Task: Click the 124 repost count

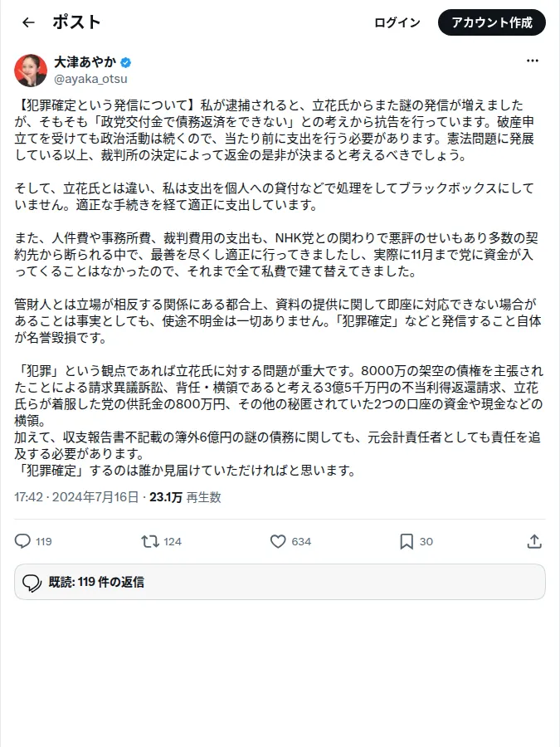Action: coord(173,542)
